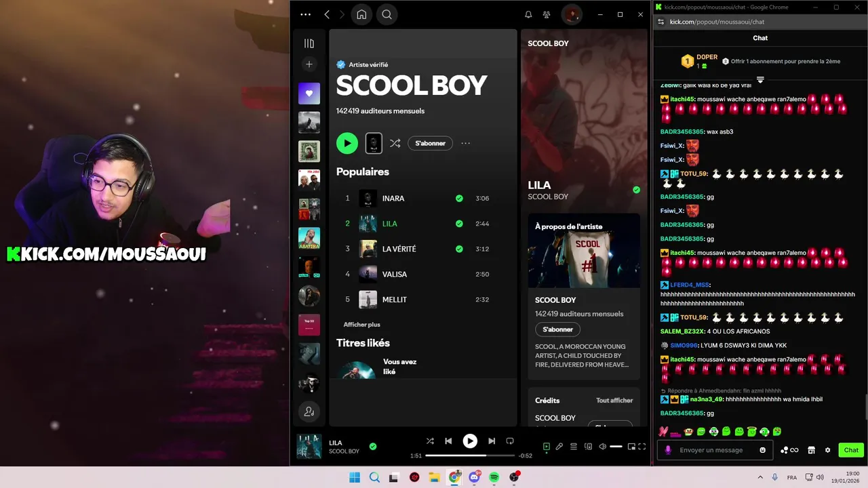868x488 pixels.
Task: Switch Spotify to full screen mode
Action: pyautogui.click(x=642, y=447)
